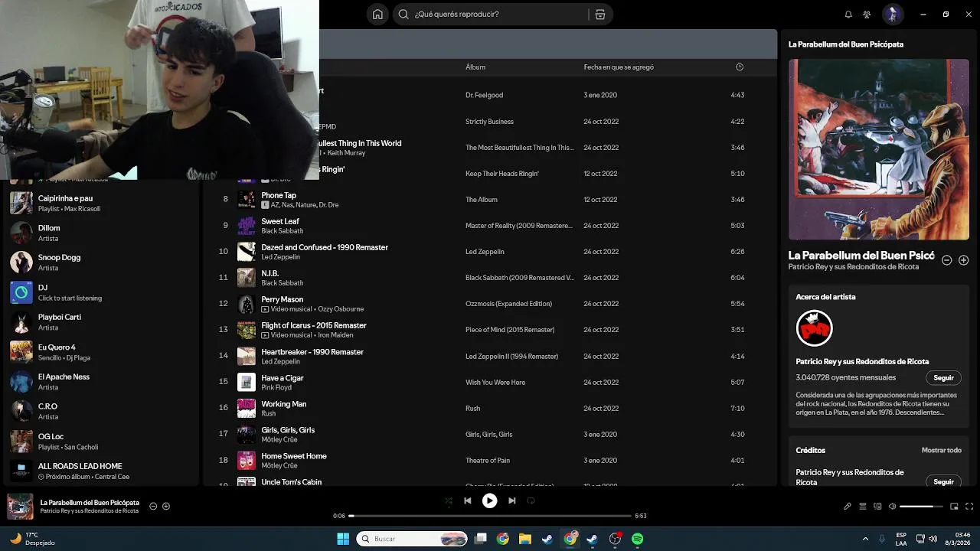Seek within the song progress bar
This screenshot has height=551, width=980.
(x=490, y=516)
